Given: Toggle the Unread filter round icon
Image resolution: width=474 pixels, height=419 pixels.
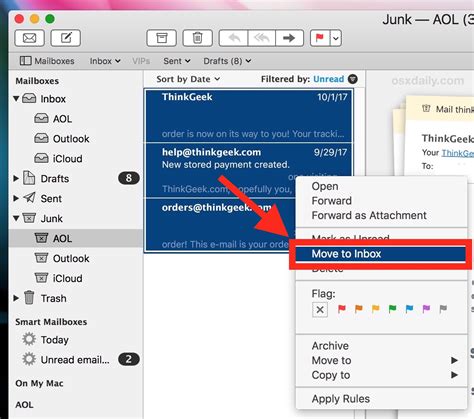Looking at the screenshot, I should [x=353, y=79].
